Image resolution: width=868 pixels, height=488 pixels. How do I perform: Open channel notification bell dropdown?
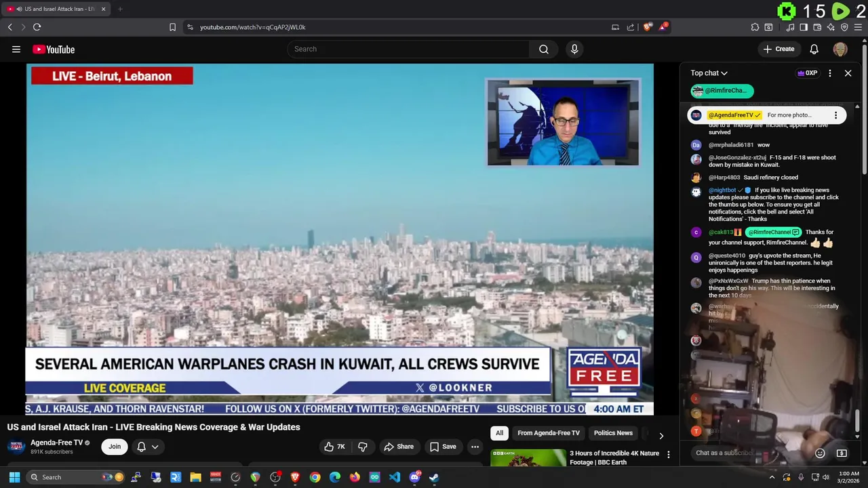(148, 447)
